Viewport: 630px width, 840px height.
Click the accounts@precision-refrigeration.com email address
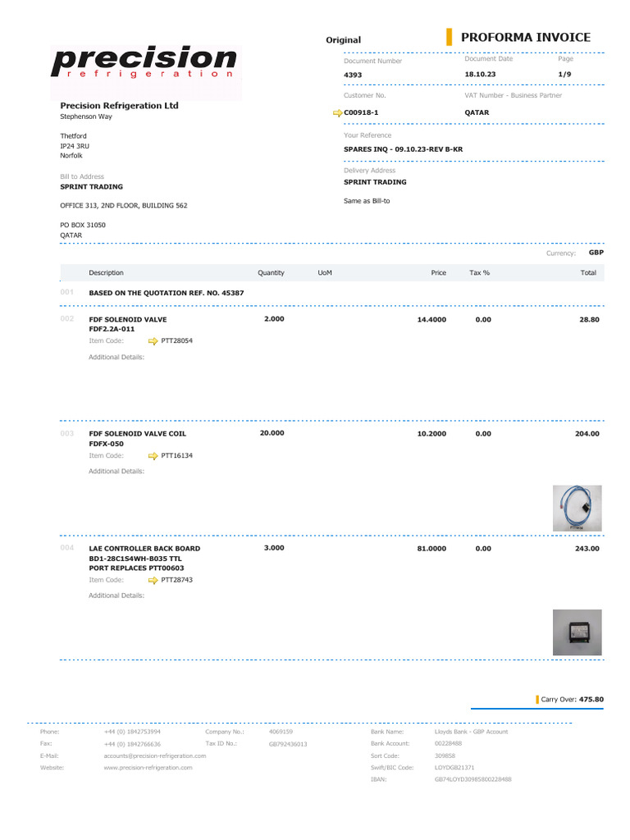point(154,756)
